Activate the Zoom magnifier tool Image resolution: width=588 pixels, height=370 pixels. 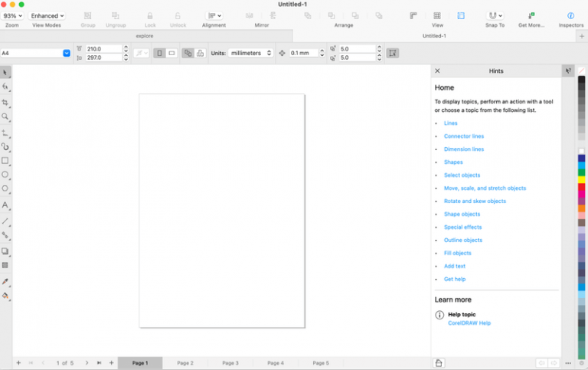coord(5,117)
